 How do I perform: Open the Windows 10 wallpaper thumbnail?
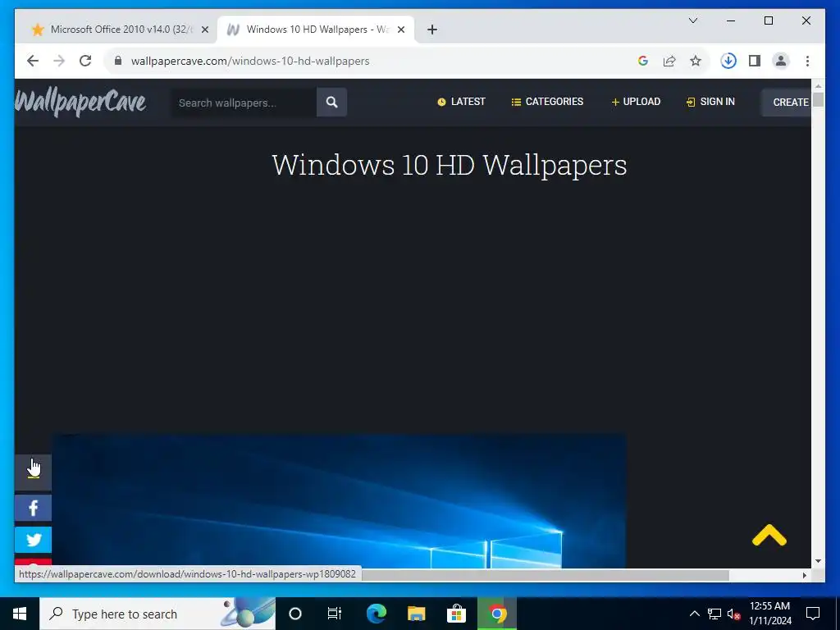click(339, 501)
